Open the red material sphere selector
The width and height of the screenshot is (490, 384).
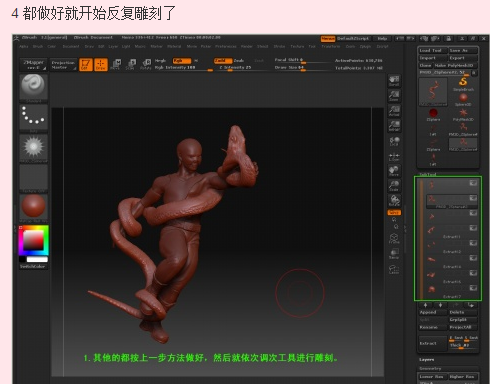coord(33,207)
